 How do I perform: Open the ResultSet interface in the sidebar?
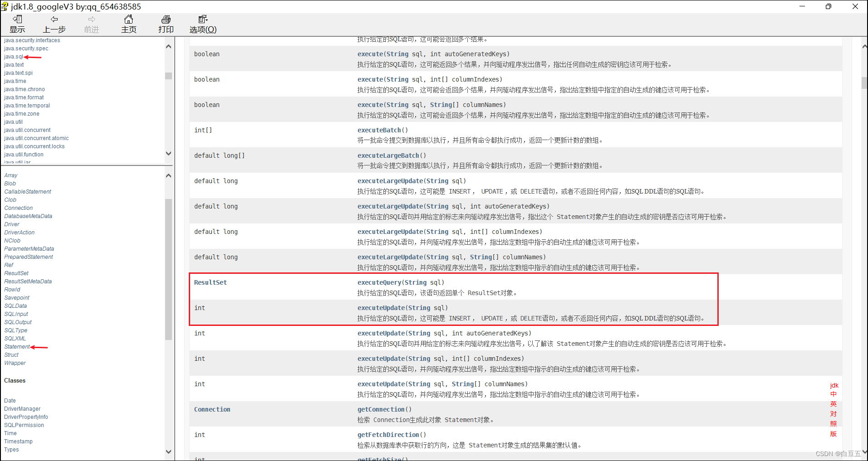coord(16,273)
